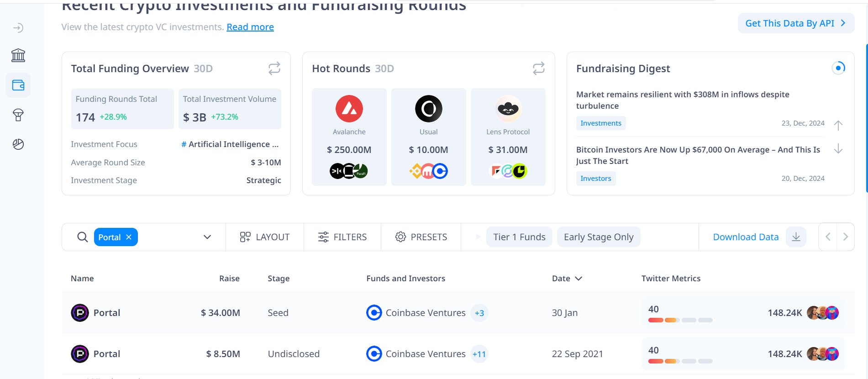Select the wallet icon in the sidebar
Image resolution: width=868 pixels, height=379 pixels.
[18, 85]
